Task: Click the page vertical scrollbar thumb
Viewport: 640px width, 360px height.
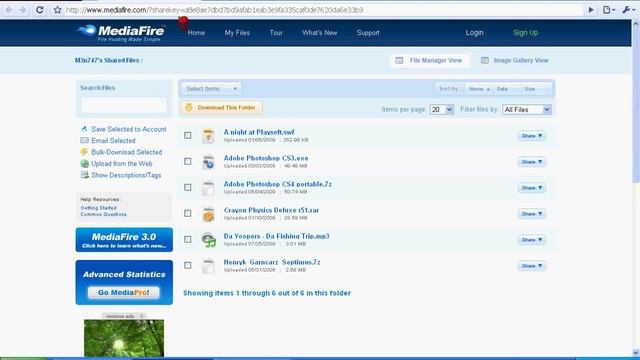Action: click(636, 105)
